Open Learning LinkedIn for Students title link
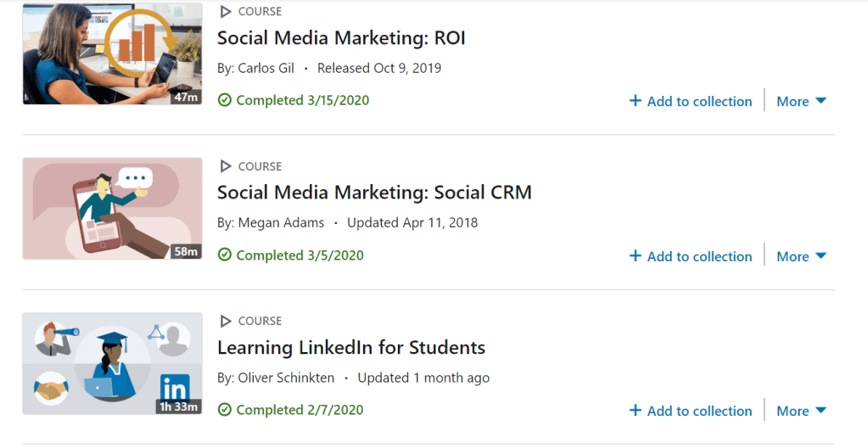The image size is (868, 448). click(x=351, y=348)
